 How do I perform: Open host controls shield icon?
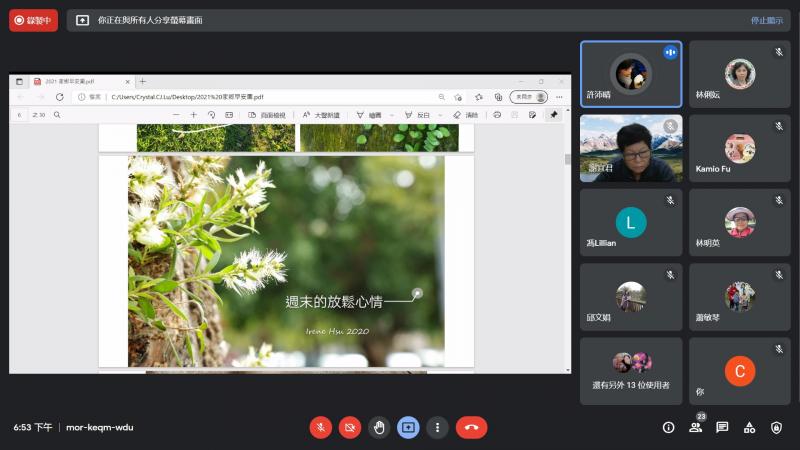tap(776, 427)
